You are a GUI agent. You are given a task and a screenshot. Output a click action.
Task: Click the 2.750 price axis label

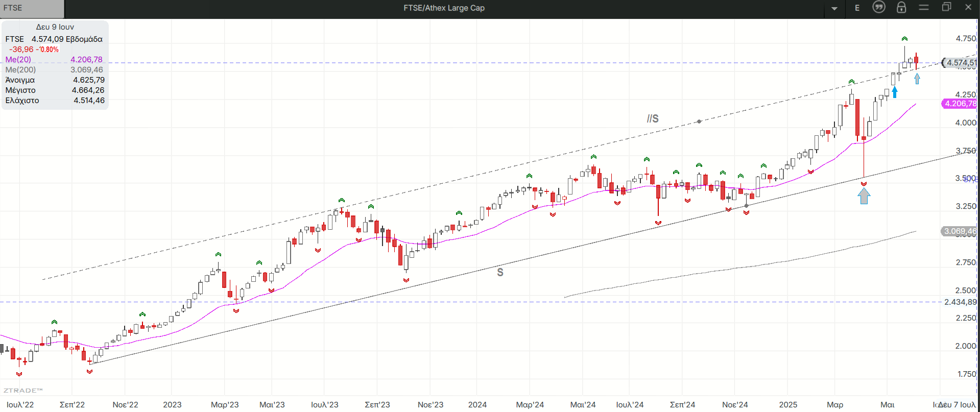pyautogui.click(x=966, y=262)
